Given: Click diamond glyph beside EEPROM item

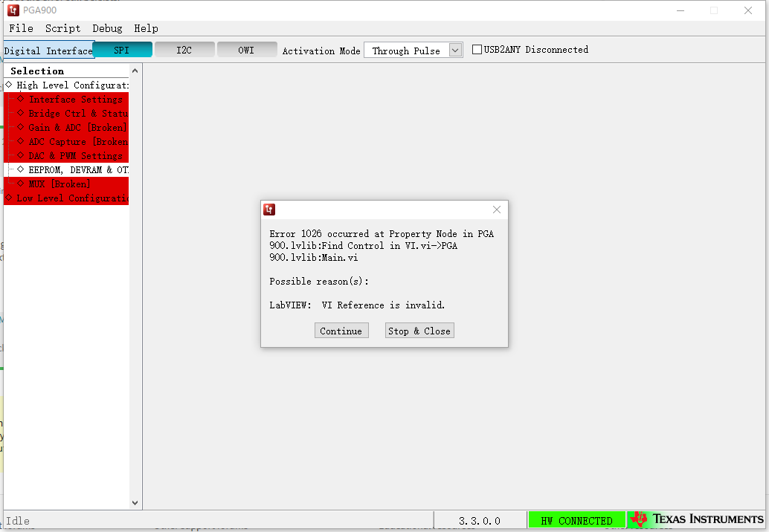Looking at the screenshot, I should click(21, 169).
